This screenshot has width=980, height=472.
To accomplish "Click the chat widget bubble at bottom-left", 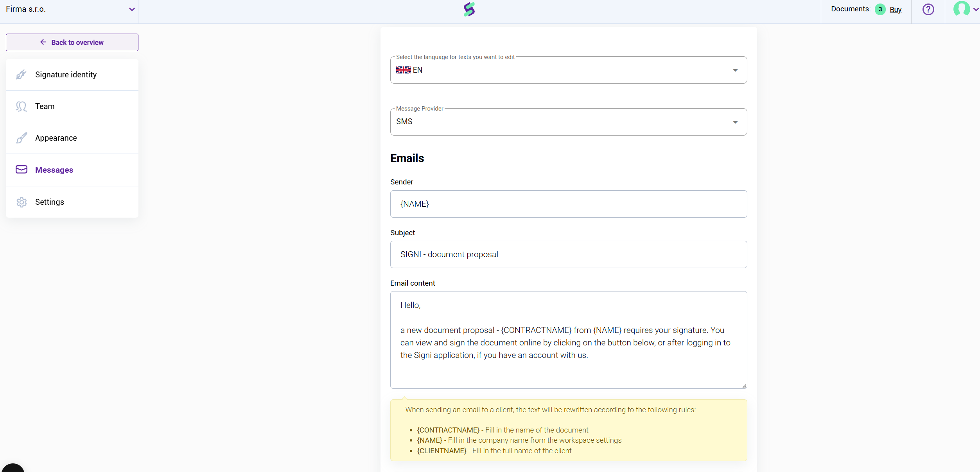I will (13, 468).
